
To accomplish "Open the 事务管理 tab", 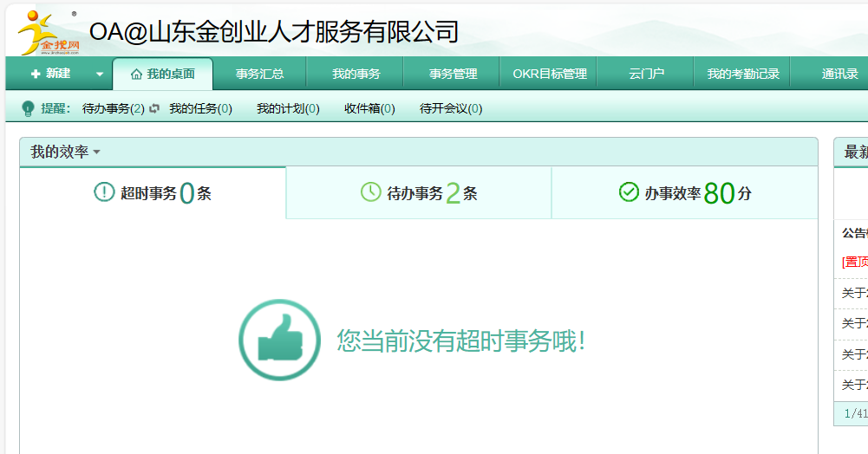I will click(x=453, y=74).
